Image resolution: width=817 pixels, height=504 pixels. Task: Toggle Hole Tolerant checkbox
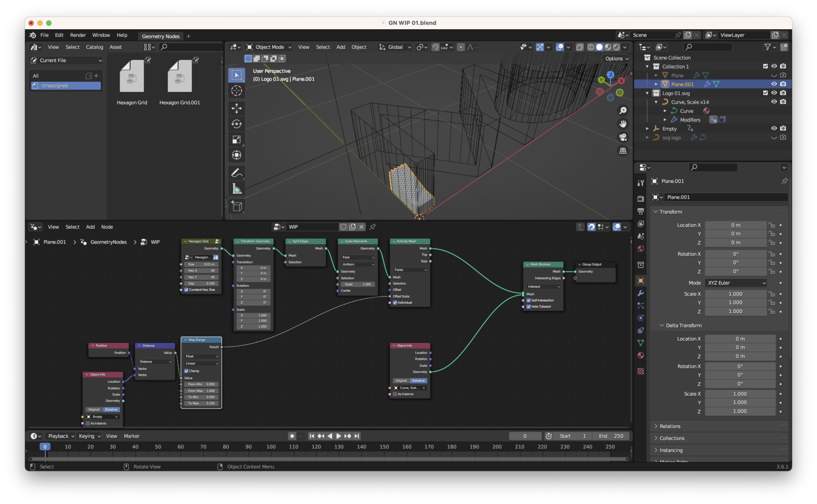point(529,307)
